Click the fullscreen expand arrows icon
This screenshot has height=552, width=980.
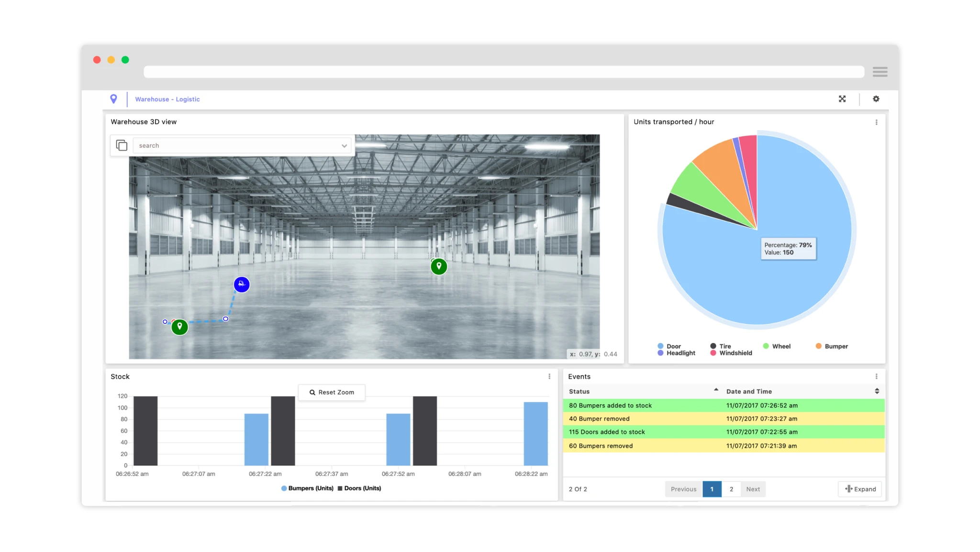click(842, 99)
